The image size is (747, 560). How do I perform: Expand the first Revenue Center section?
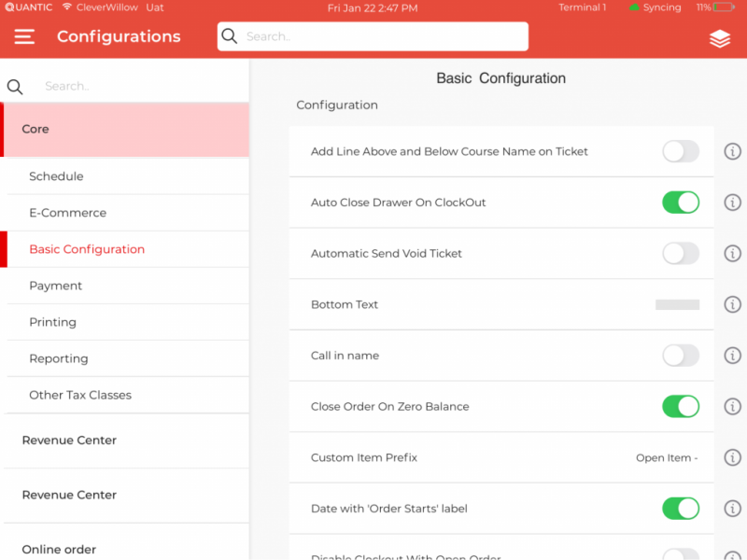coord(126,441)
